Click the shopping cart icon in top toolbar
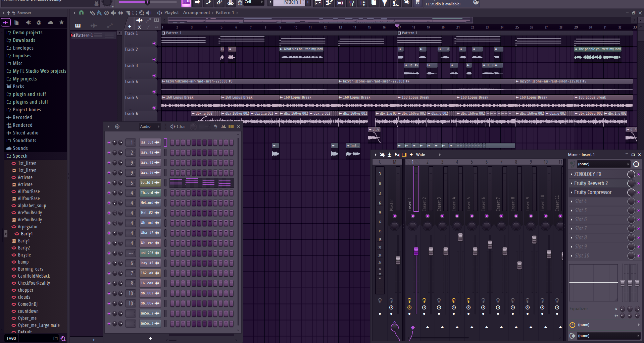 pos(417,3)
